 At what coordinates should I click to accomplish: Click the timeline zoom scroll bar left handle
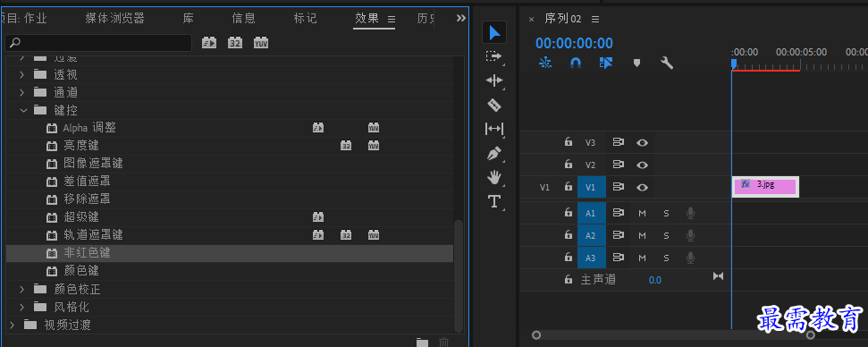pos(535,334)
